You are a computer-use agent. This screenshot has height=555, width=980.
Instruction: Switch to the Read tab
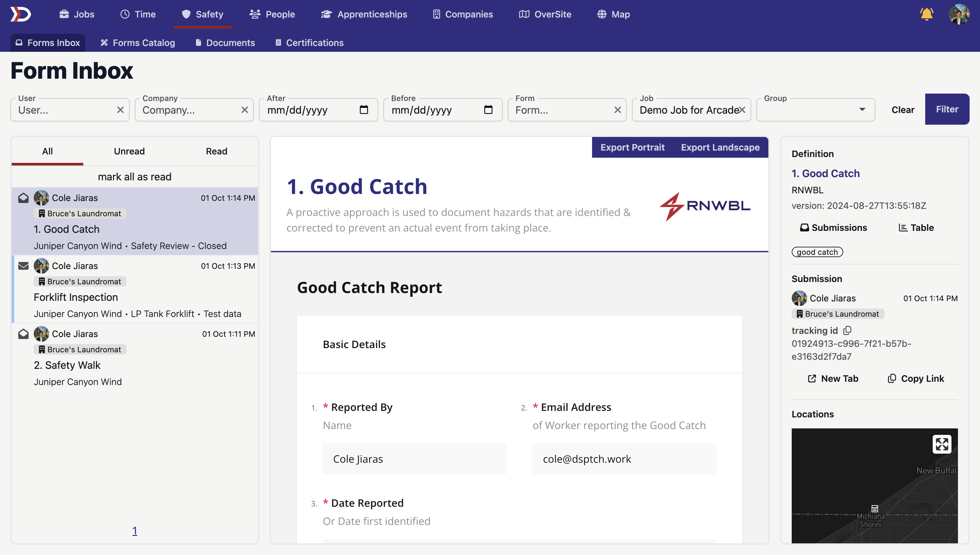pyautogui.click(x=216, y=150)
